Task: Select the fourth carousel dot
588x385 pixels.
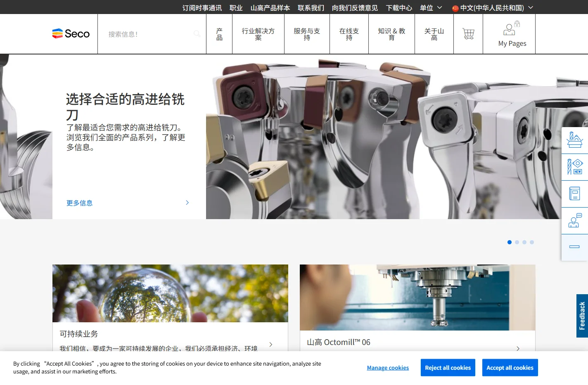Action: (532, 242)
